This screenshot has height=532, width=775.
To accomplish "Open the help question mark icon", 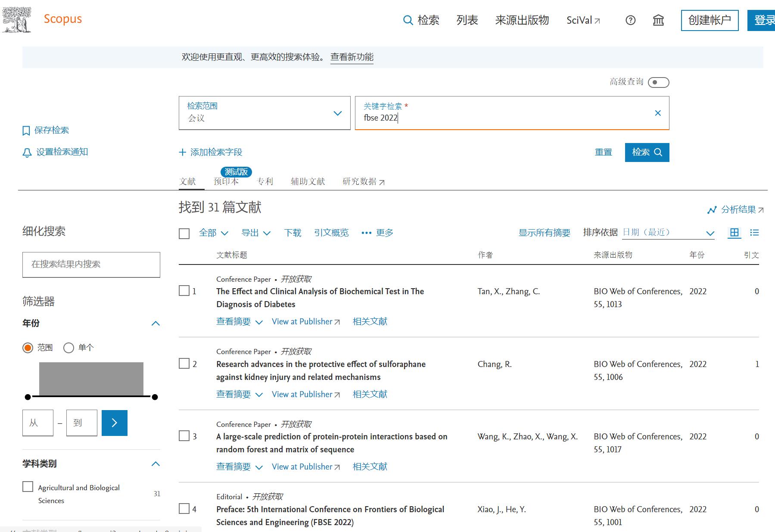I will [x=630, y=20].
